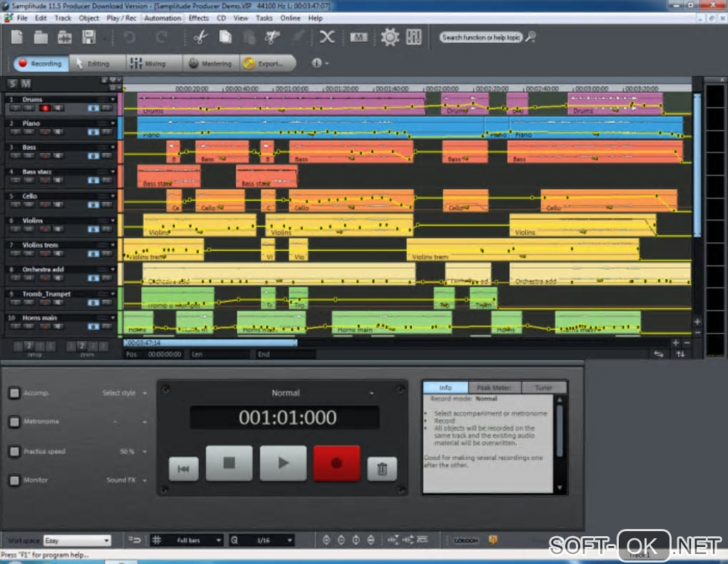Toggle the record-arm button on the Piano track
Image resolution: width=728 pixels, height=564 pixels.
click(x=45, y=132)
